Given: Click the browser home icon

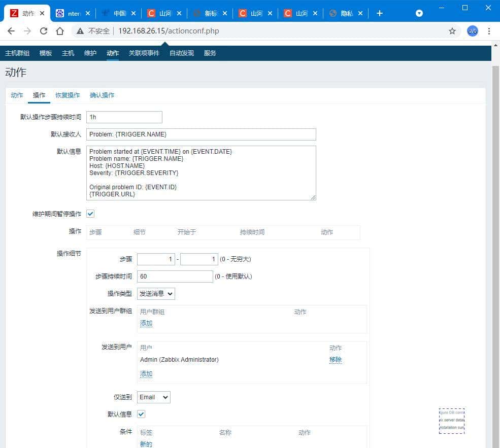Looking at the screenshot, I should [x=60, y=30].
